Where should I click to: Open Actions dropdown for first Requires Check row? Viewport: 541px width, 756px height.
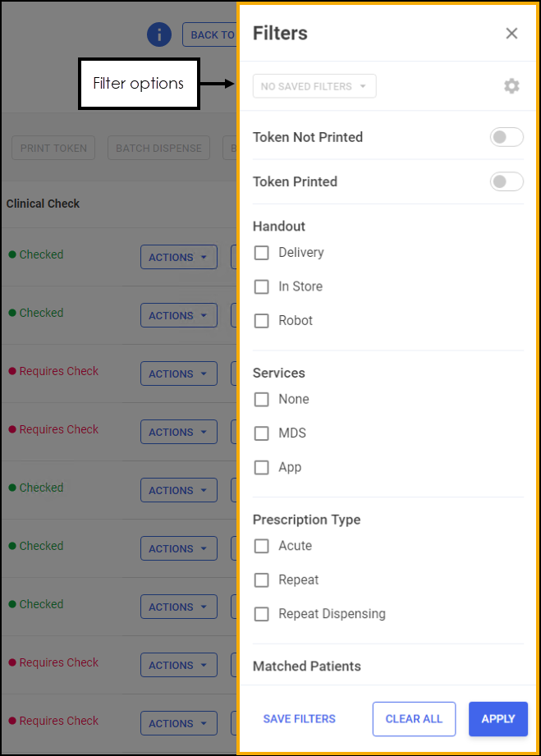(x=178, y=373)
